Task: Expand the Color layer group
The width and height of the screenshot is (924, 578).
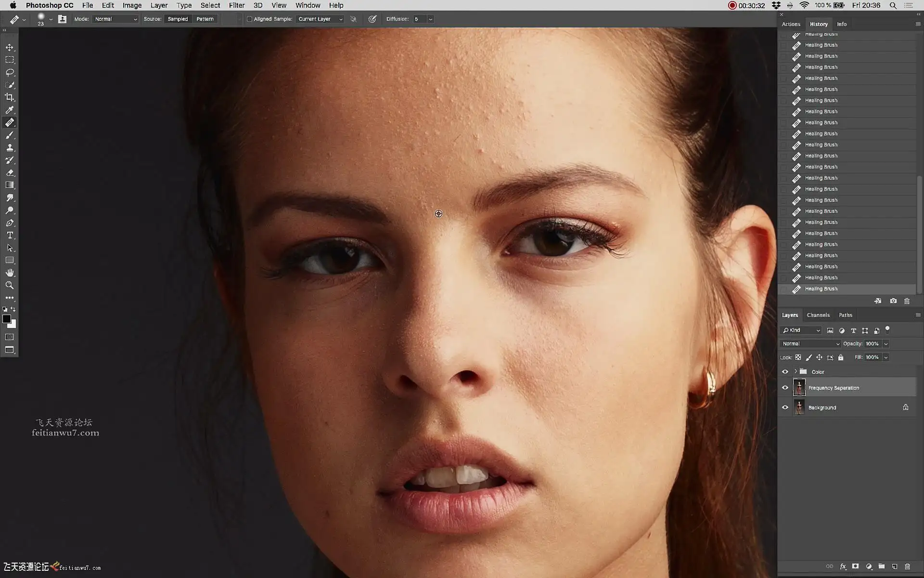Action: coord(796,371)
